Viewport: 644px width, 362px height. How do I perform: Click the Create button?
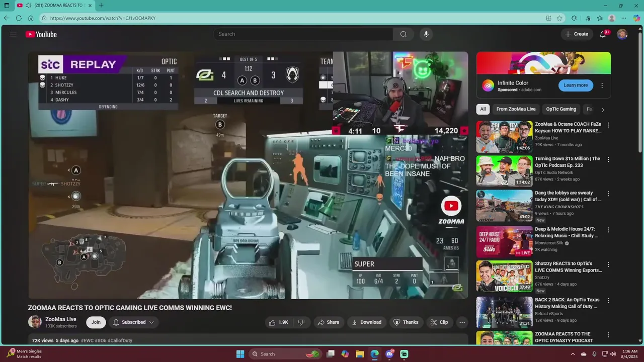[577, 34]
